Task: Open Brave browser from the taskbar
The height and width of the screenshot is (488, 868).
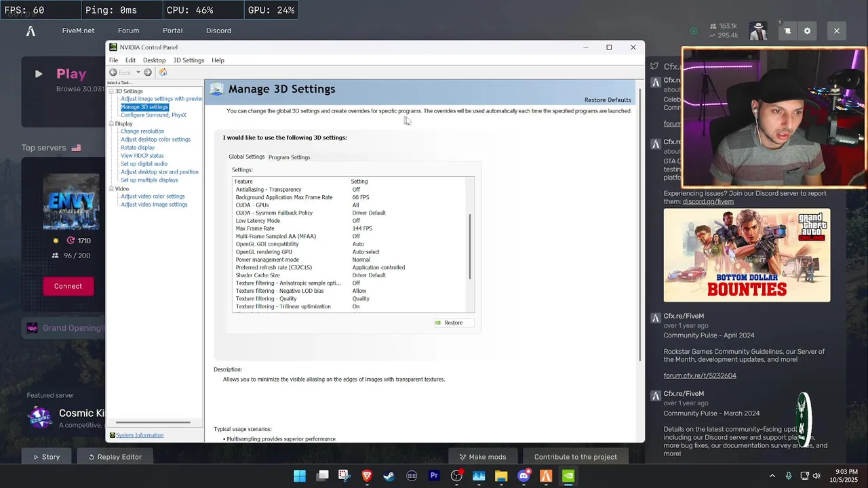Action: tap(367, 476)
